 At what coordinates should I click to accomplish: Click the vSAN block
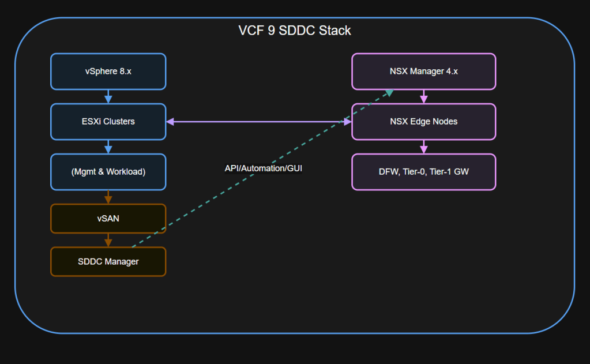(108, 219)
